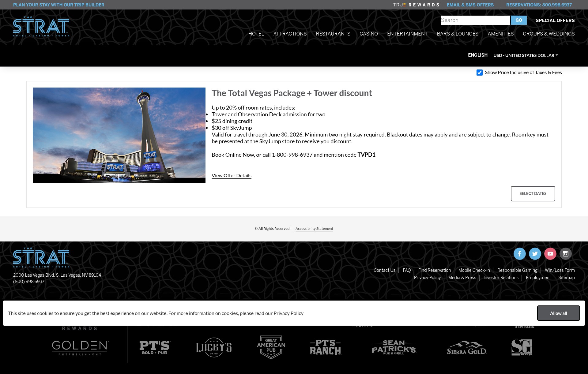Open the Facebook social icon
Screen dimensions: 588x374
coord(519,254)
